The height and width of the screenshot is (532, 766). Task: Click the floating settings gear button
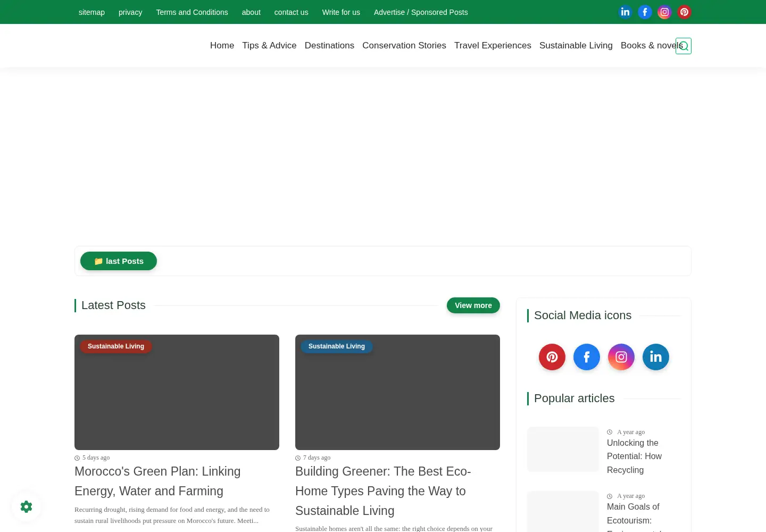point(26,506)
